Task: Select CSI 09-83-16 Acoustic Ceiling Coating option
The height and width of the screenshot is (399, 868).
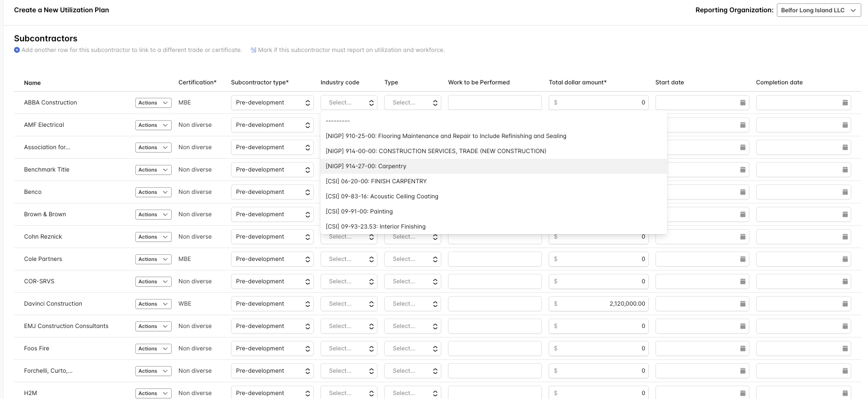Action: [x=494, y=196]
